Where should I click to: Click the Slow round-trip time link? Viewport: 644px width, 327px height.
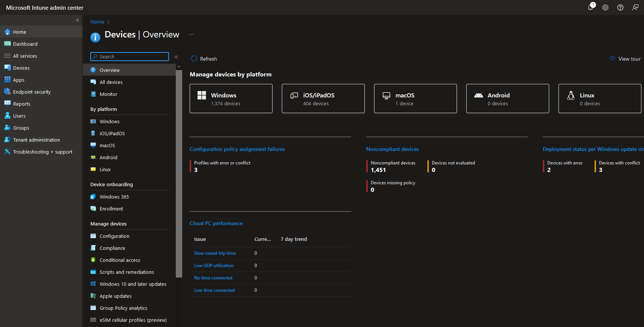tap(215, 253)
